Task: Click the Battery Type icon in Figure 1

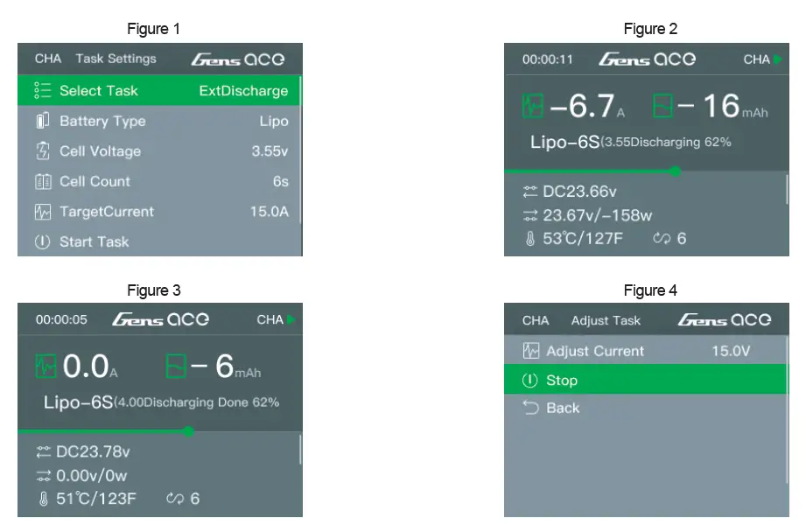Action: (x=42, y=121)
